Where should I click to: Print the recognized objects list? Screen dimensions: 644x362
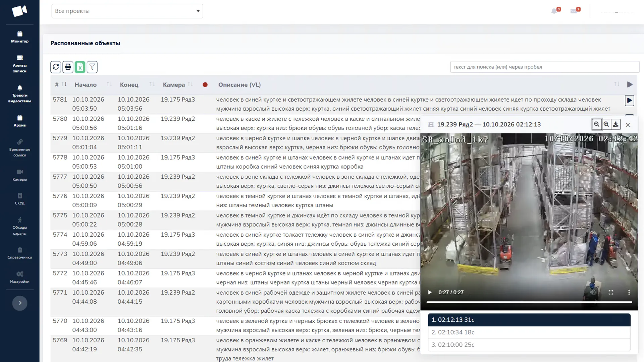click(x=68, y=67)
